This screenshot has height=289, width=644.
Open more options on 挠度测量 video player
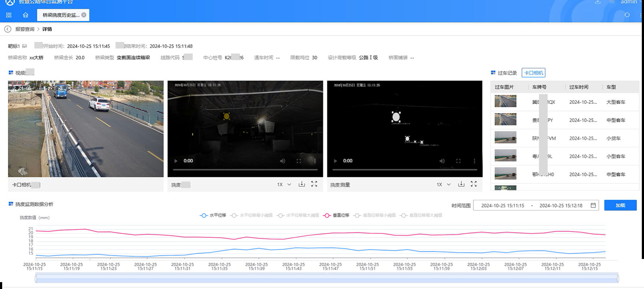pos(474,161)
